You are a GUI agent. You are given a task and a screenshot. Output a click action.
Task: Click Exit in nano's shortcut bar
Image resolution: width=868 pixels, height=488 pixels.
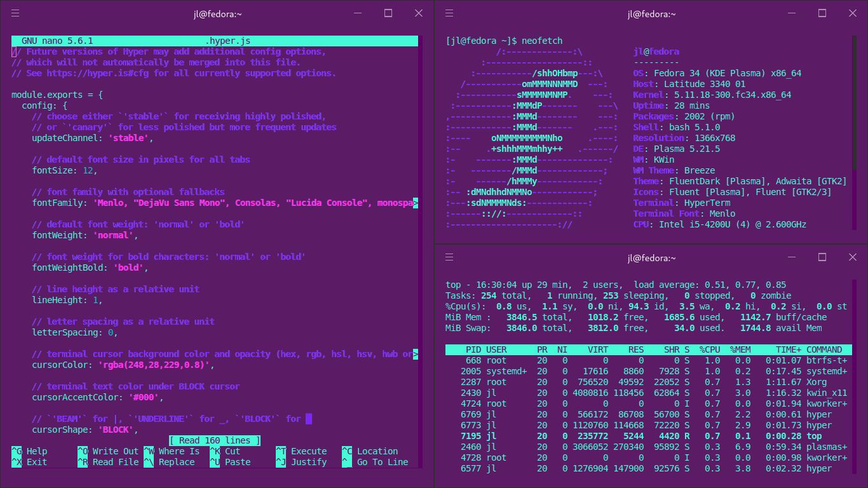point(29,462)
